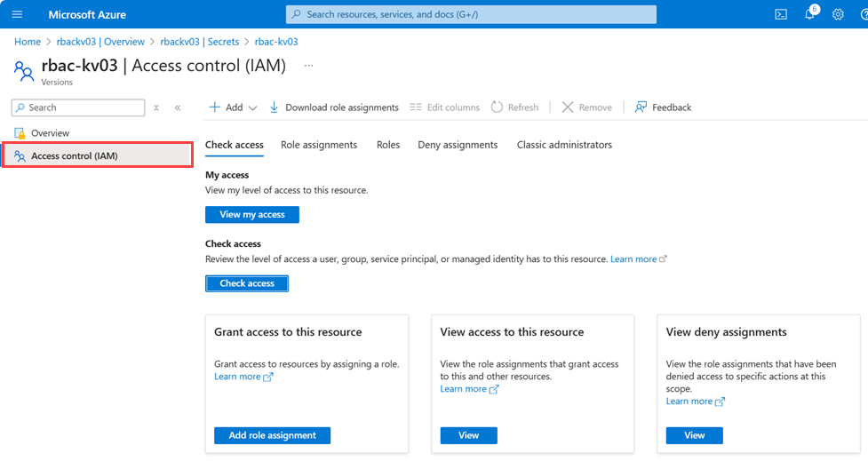Click the Refresh label in the toolbar
868x461 pixels.
(523, 107)
